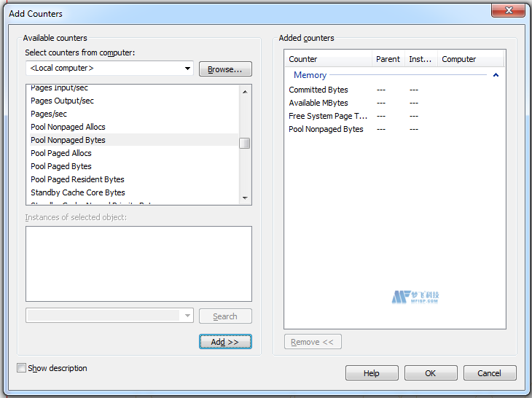
Task: Close the Add Counters dialog
Action: pos(507,10)
